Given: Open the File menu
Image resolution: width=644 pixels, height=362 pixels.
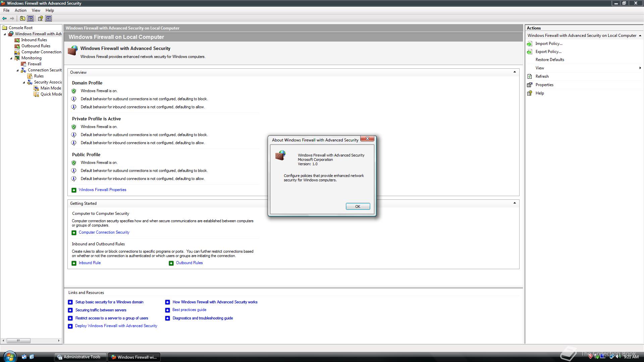Looking at the screenshot, I should (6, 10).
